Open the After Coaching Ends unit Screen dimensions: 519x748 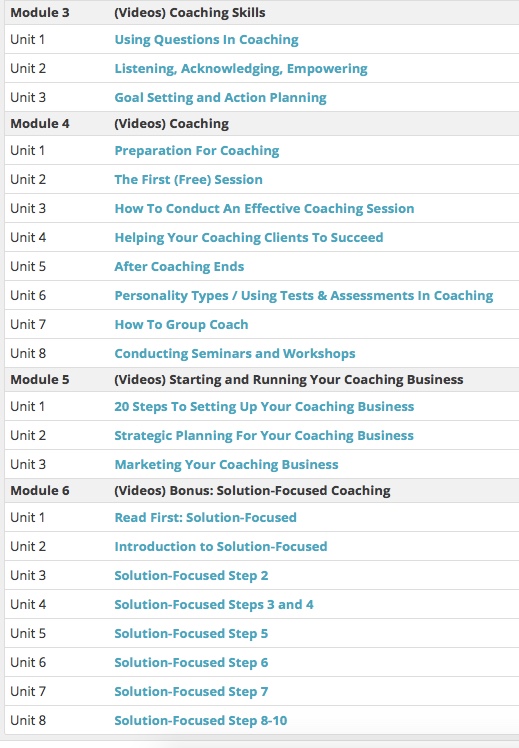click(x=179, y=267)
